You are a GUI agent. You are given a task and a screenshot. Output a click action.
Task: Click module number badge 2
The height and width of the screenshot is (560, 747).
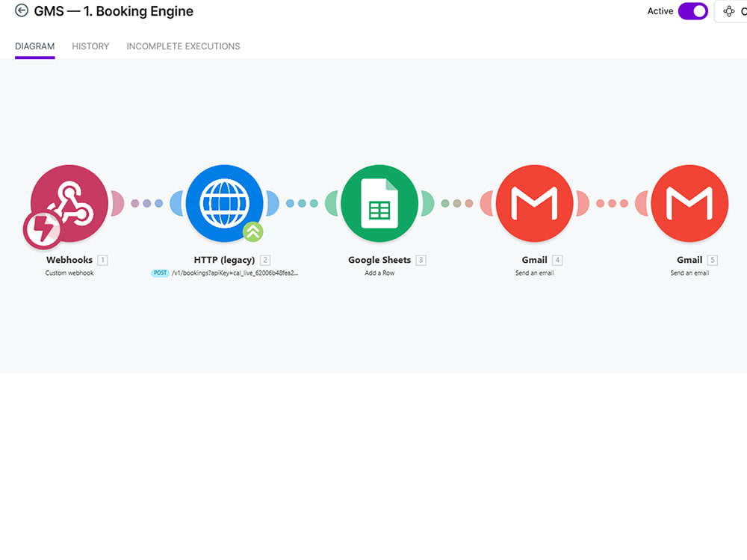tap(265, 260)
